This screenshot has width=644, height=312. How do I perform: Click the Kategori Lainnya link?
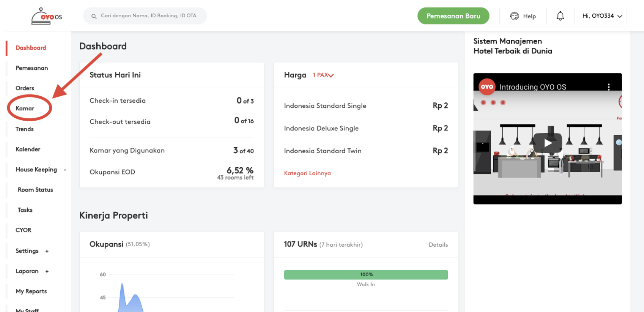point(307,173)
